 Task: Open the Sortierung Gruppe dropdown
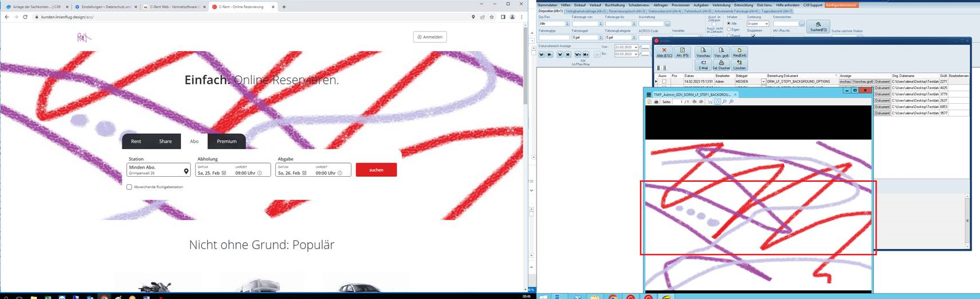pyautogui.click(x=766, y=24)
